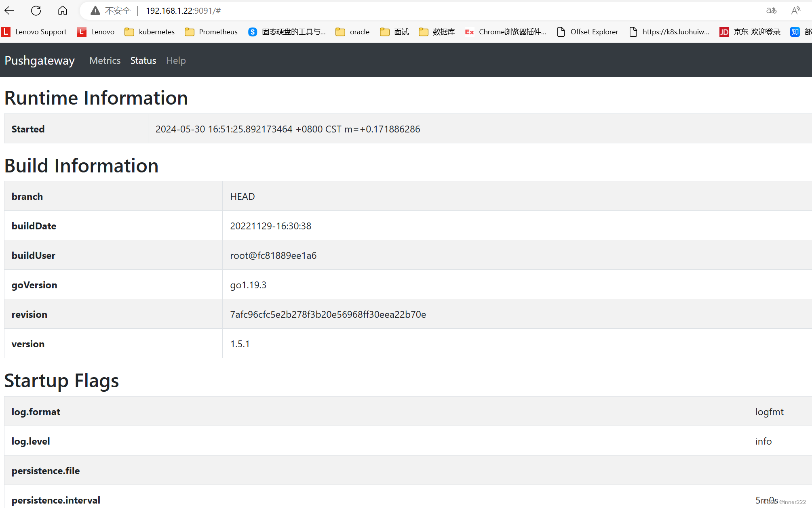Image resolution: width=812 pixels, height=508 pixels.
Task: Expand the Chrome extensions bookmark folder
Action: click(x=506, y=31)
